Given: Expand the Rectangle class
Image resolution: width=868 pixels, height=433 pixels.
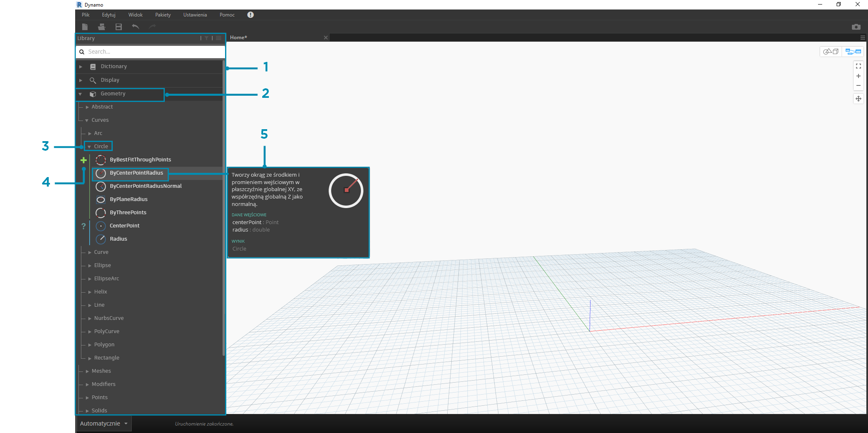Looking at the screenshot, I should coord(90,358).
